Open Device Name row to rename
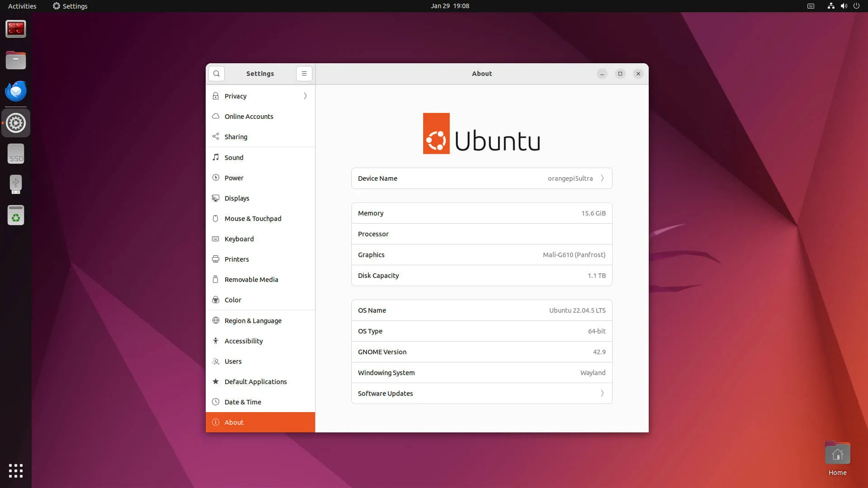868x488 pixels. pos(481,178)
